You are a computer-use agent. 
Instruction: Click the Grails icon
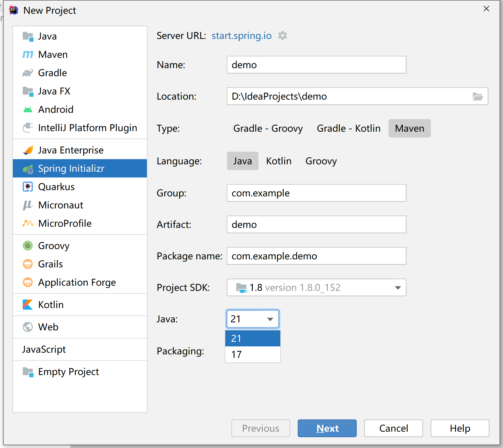coord(28,264)
